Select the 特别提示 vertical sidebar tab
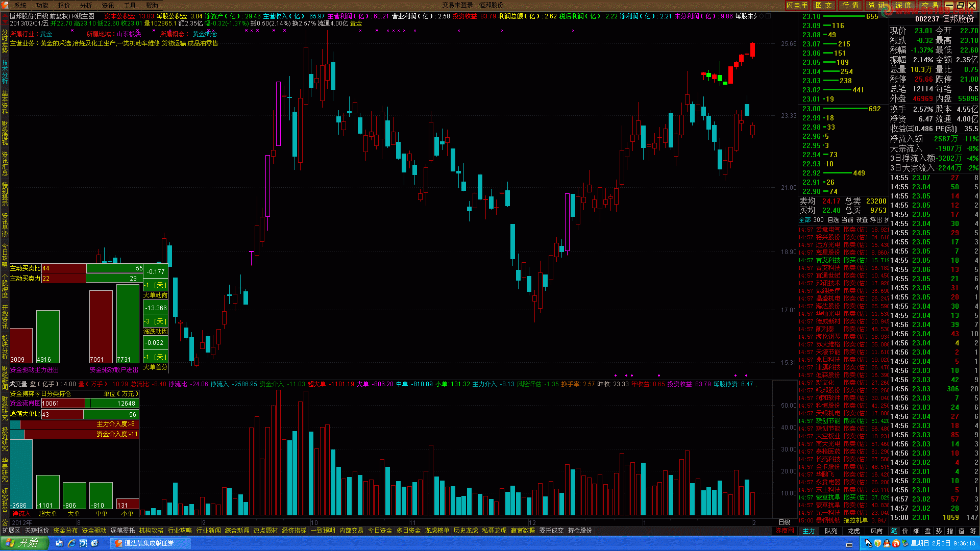Viewport: 980px width, 551px height. coord(5,194)
